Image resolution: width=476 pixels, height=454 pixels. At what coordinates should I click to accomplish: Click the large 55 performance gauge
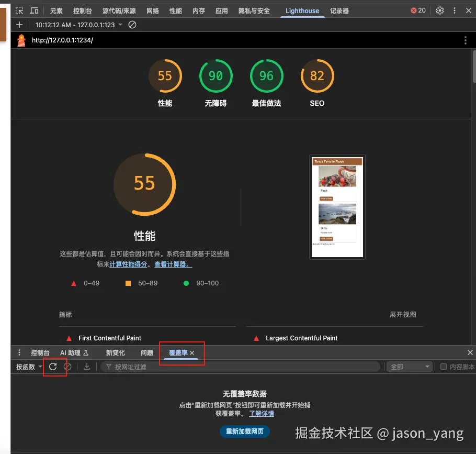[x=144, y=184]
